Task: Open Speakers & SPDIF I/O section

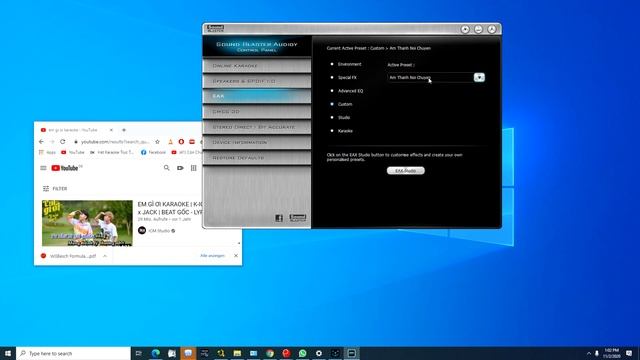Action: [257, 81]
